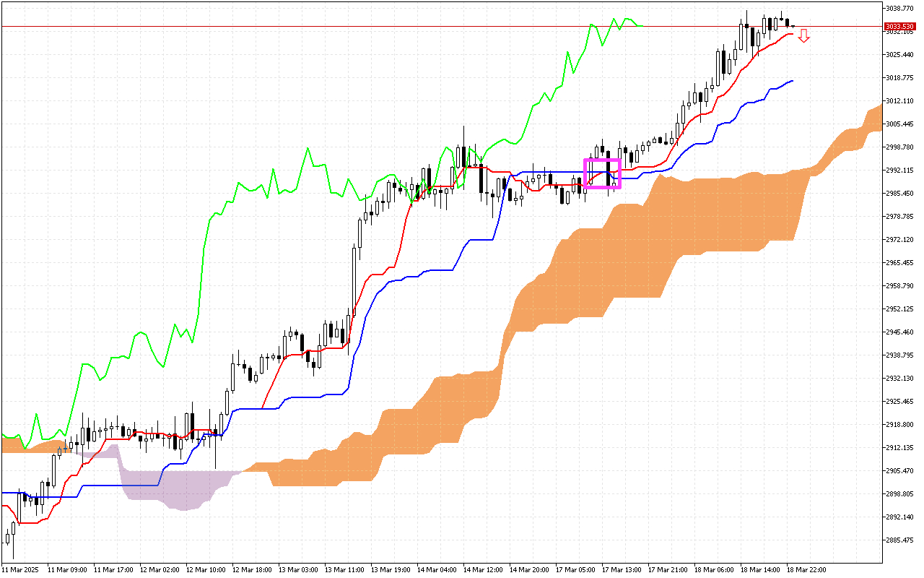924x578 pixels.
Task: Click the 14 Mar 20:00 time label
Action: [528, 570]
